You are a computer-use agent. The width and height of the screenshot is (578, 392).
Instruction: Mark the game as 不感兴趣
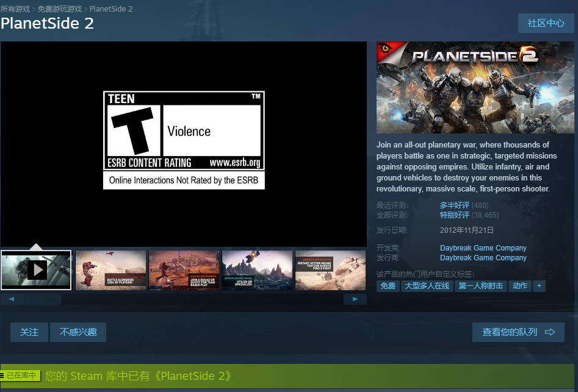click(x=78, y=332)
